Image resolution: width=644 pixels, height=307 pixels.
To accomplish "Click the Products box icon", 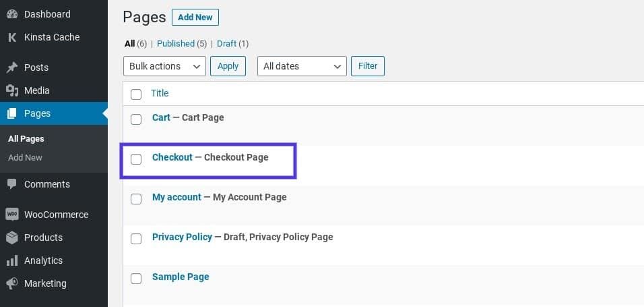I will click(x=12, y=238).
